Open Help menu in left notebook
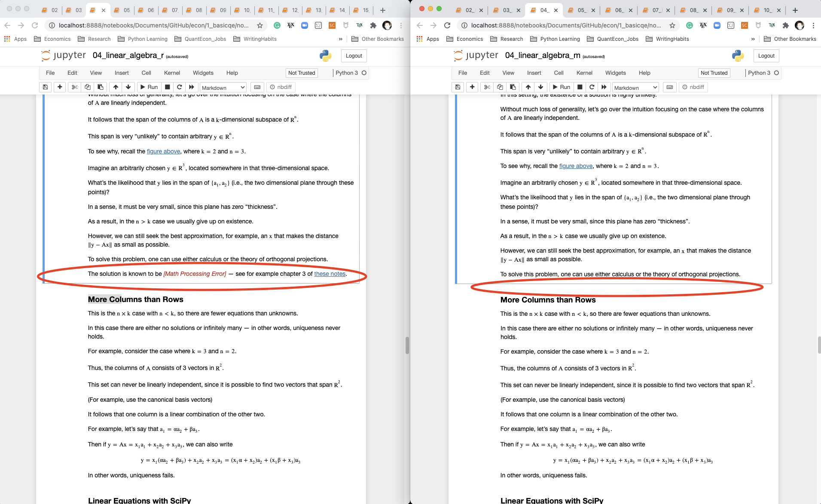 coord(232,73)
